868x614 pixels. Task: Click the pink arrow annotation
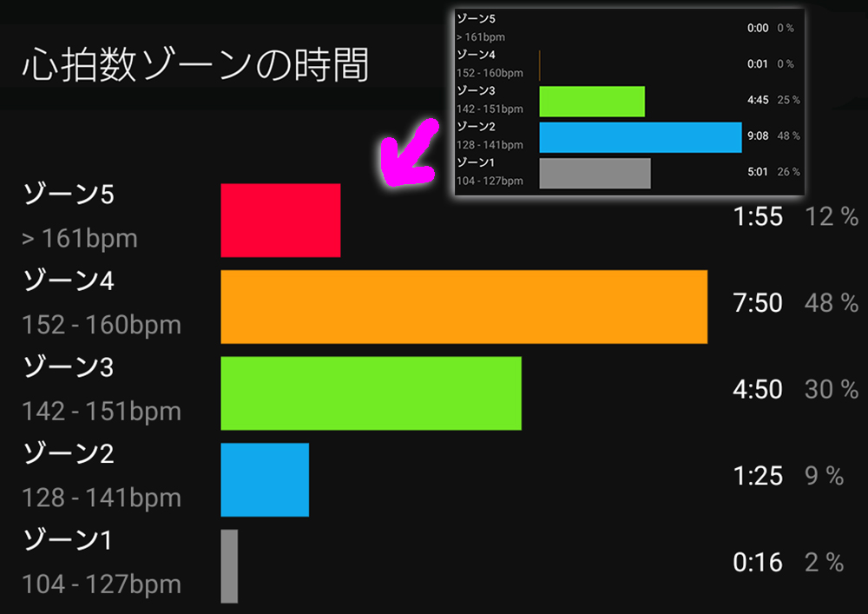click(x=410, y=152)
